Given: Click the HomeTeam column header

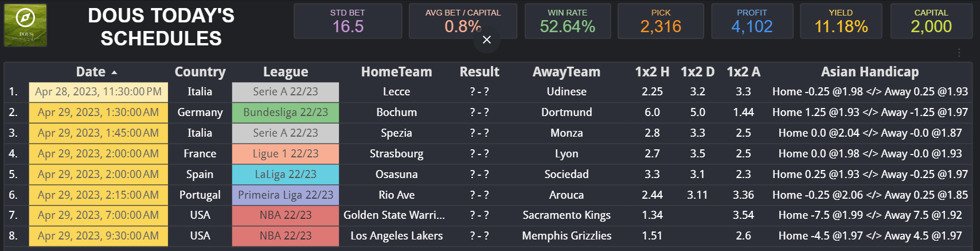Looking at the screenshot, I should pyautogui.click(x=396, y=72).
